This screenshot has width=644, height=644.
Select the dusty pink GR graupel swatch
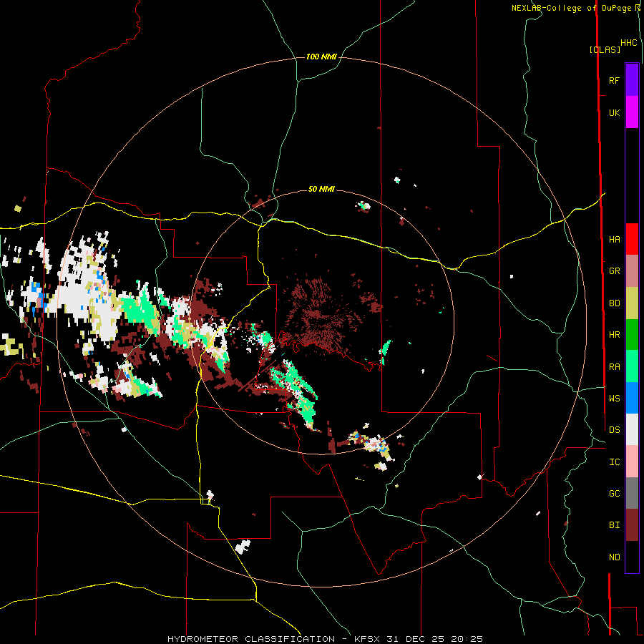point(632,271)
